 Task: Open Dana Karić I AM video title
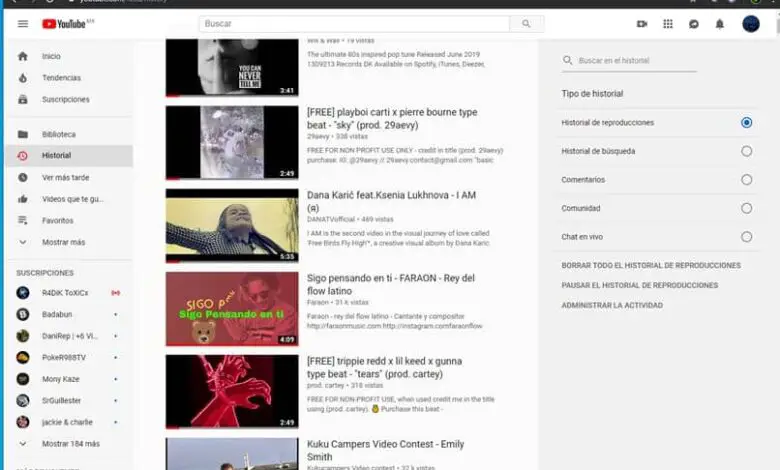click(391, 201)
